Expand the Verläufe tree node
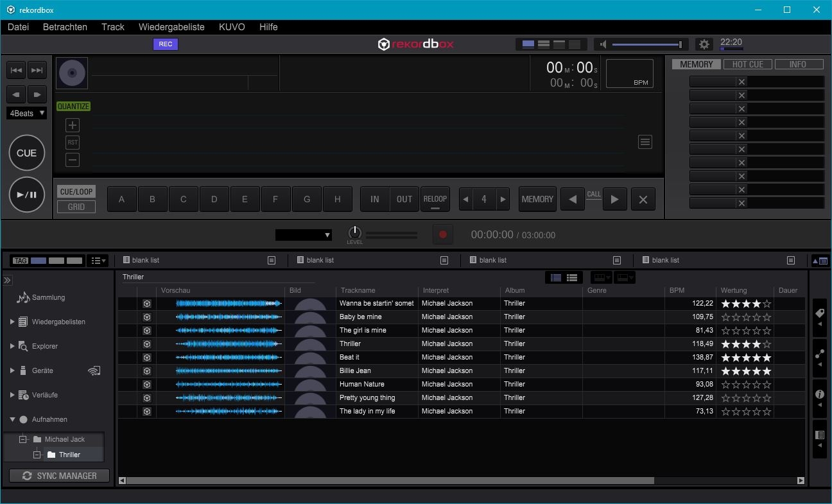The image size is (832, 504). pyautogui.click(x=12, y=395)
